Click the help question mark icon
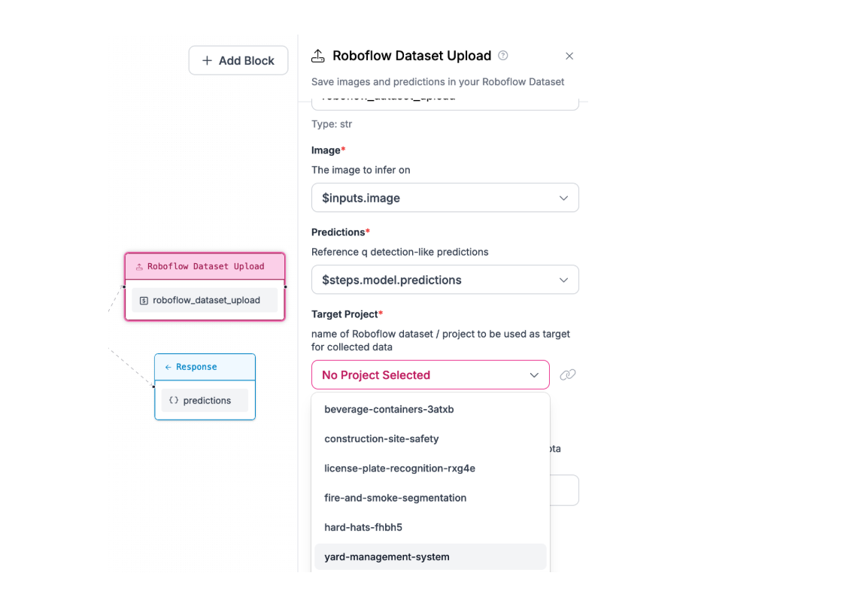868x591 pixels. point(503,56)
